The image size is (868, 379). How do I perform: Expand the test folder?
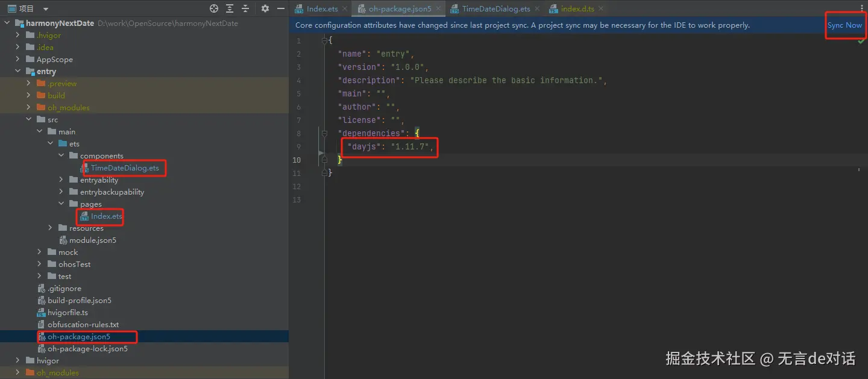point(40,276)
